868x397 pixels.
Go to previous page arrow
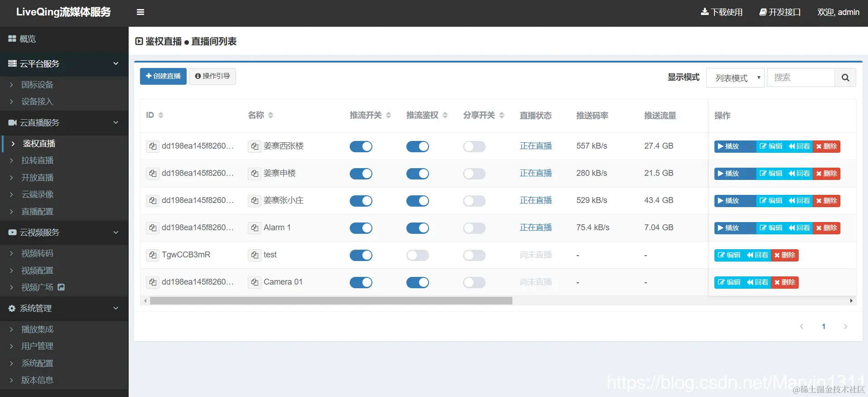[801, 326]
